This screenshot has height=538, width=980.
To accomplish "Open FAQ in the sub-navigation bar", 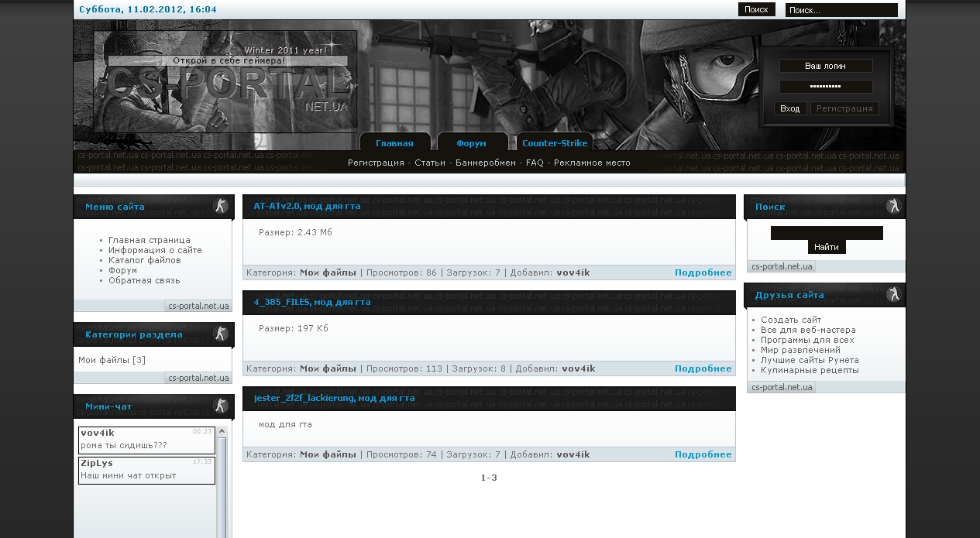I will [x=535, y=163].
